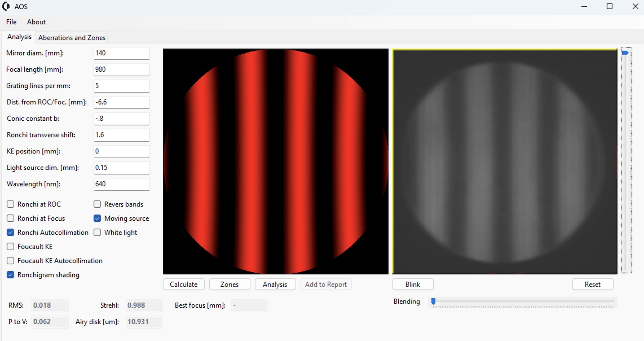
Task: Click the Best focus value field
Action: click(x=249, y=306)
